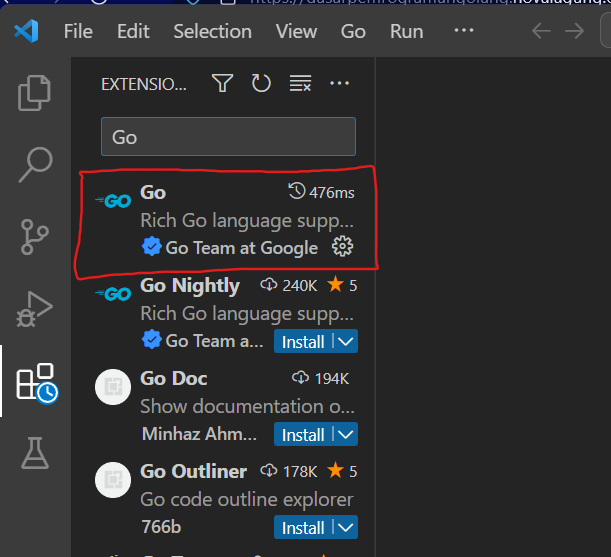Open Extensions panel more actions menu
Viewport: 611px width, 557px height.
pos(339,83)
